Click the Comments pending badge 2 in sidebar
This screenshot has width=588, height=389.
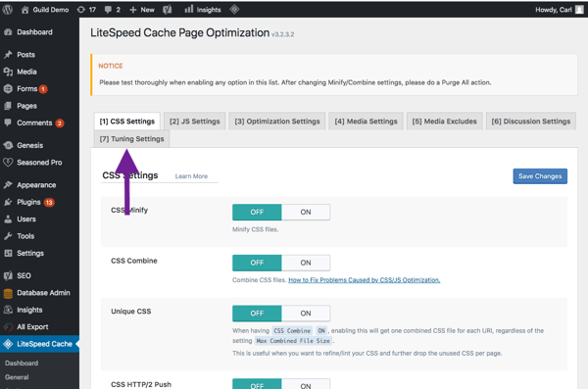pyautogui.click(x=59, y=123)
